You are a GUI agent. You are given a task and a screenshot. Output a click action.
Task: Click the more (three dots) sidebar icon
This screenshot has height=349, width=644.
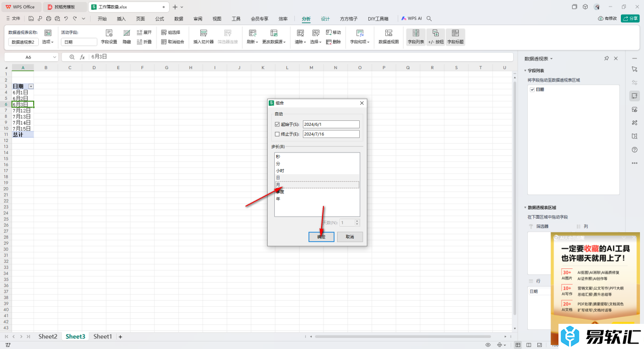[x=634, y=163]
